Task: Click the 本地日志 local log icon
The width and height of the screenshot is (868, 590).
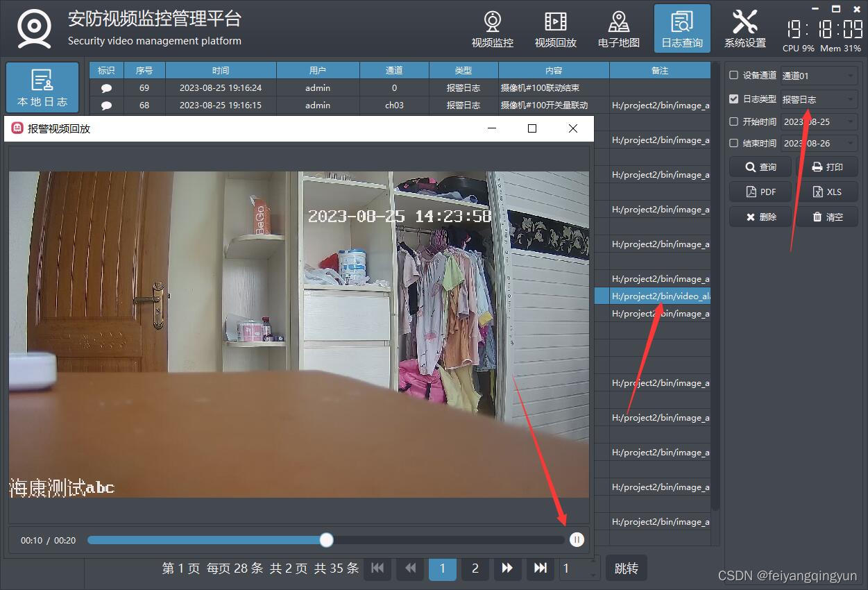Action: (42, 87)
